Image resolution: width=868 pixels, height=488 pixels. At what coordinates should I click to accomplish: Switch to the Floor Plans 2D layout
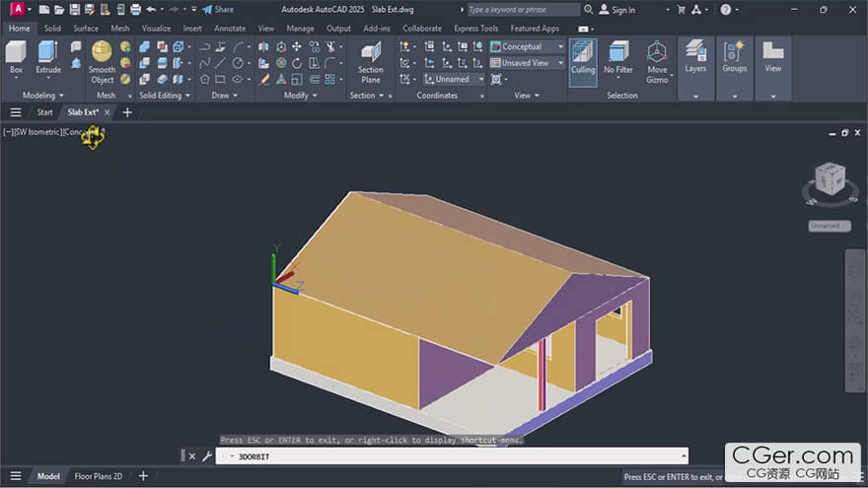[x=99, y=476]
